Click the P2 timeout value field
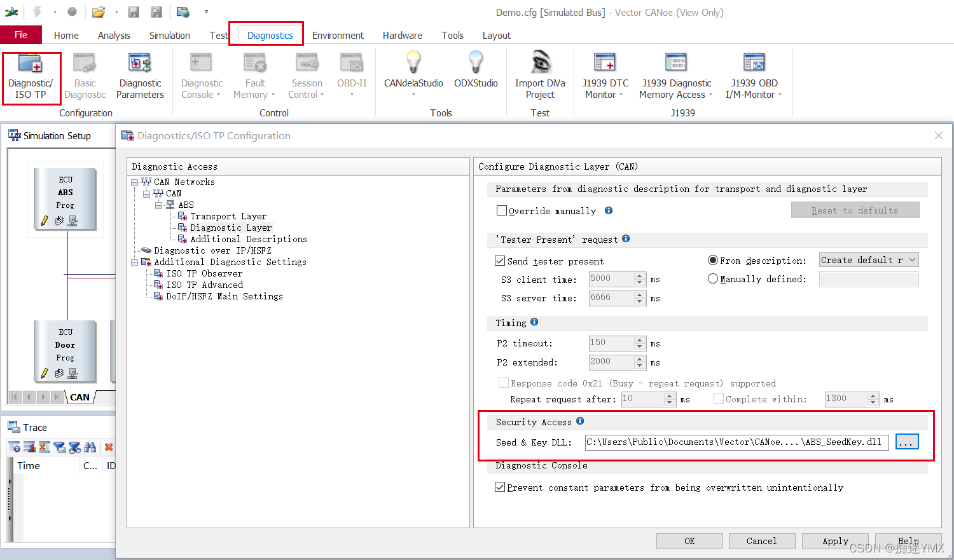The width and height of the screenshot is (954, 560). tap(612, 343)
